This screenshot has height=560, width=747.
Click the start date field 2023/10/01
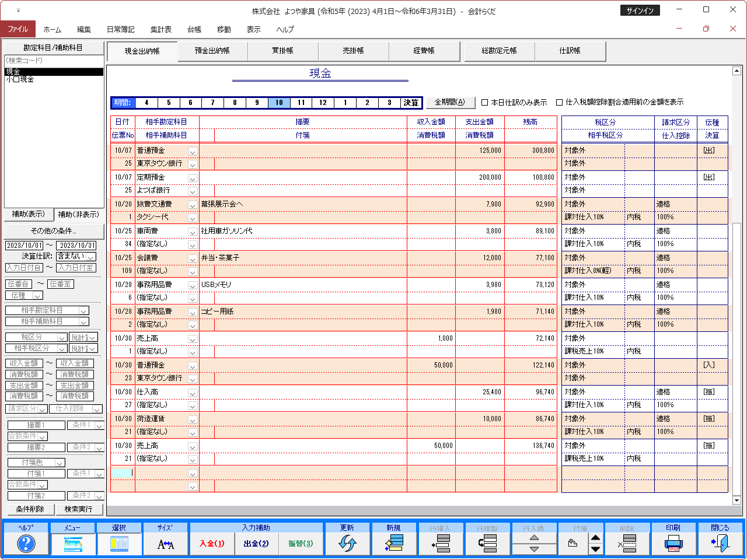tap(25, 246)
